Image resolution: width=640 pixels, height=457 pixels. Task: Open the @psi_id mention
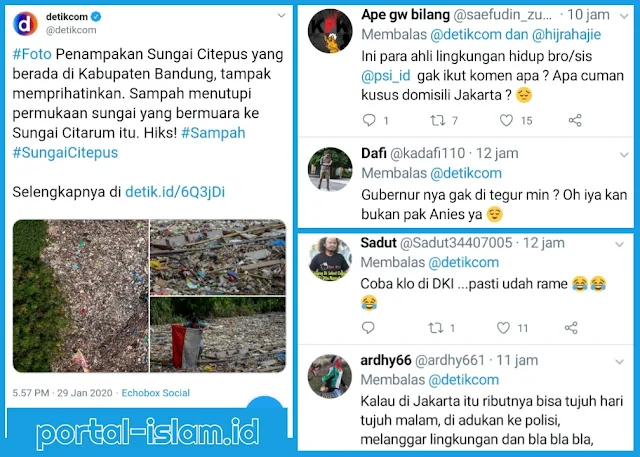coord(386,75)
